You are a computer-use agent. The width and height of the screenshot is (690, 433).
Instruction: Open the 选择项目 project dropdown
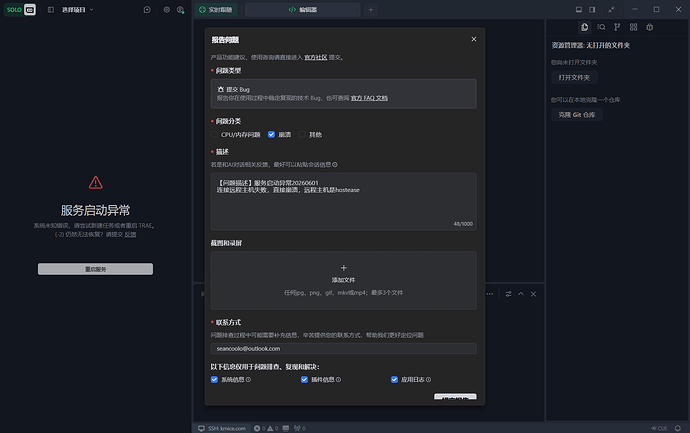[77, 10]
